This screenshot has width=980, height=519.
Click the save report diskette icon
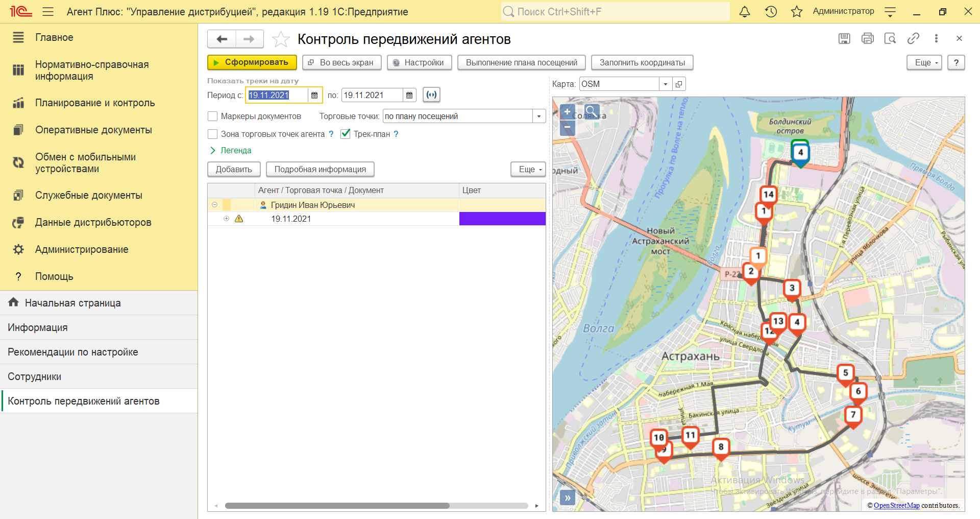(x=844, y=38)
